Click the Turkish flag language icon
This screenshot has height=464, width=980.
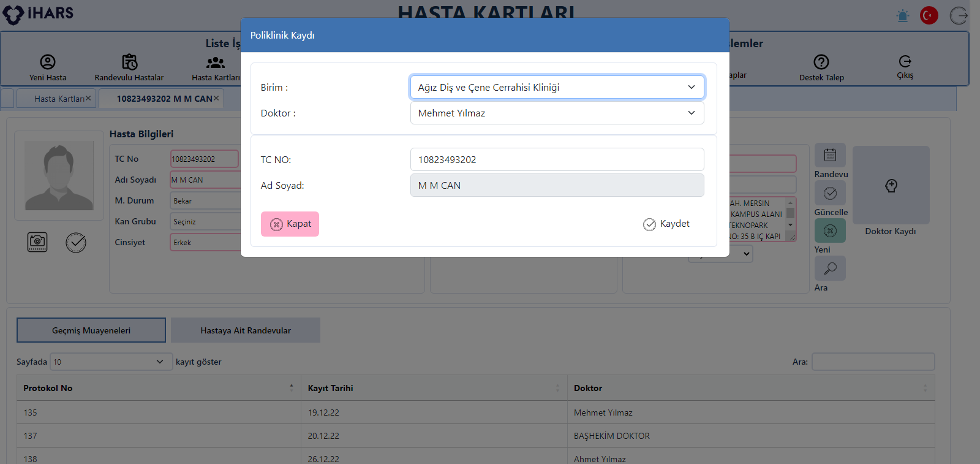tap(929, 15)
